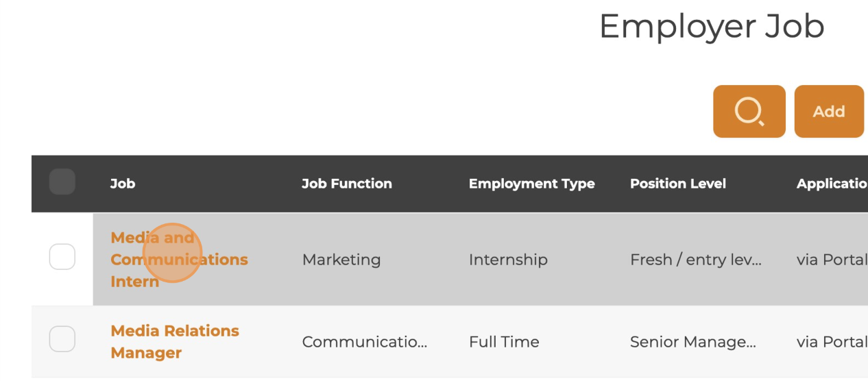Image resolution: width=868 pixels, height=381 pixels.
Task: Open the Media and Communications Intern job
Action: (179, 260)
